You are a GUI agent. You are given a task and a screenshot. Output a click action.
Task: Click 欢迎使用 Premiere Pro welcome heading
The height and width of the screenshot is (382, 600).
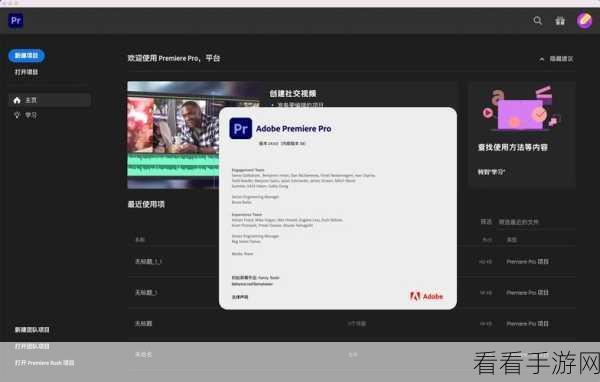(x=174, y=58)
